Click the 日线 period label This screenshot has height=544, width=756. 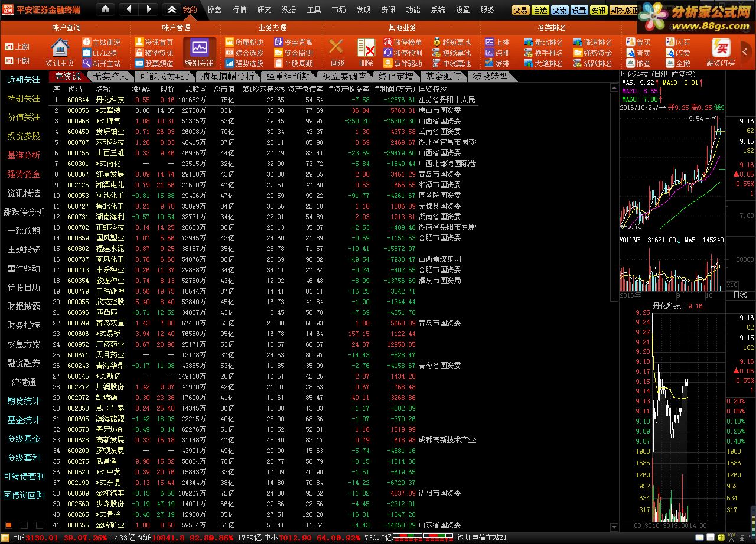point(740,294)
